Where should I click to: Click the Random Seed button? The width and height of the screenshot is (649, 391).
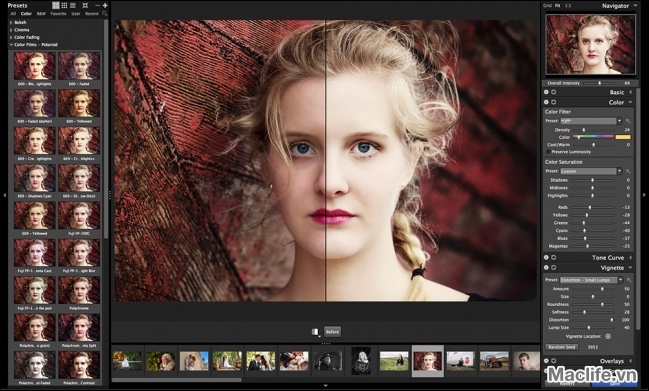(x=562, y=347)
